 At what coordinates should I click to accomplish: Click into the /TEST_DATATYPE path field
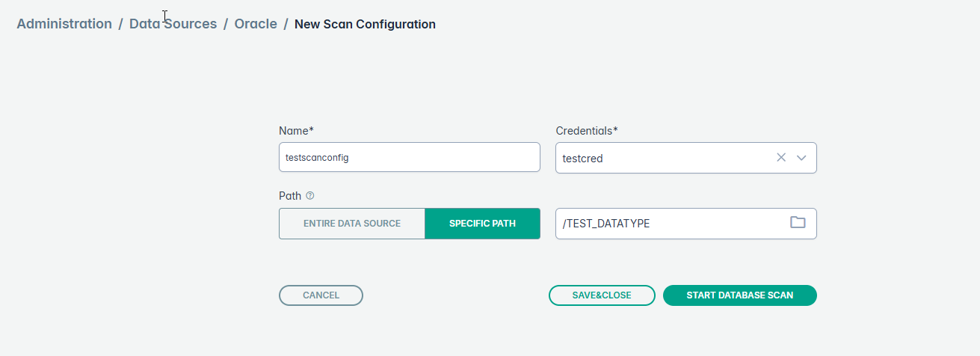[x=669, y=224]
